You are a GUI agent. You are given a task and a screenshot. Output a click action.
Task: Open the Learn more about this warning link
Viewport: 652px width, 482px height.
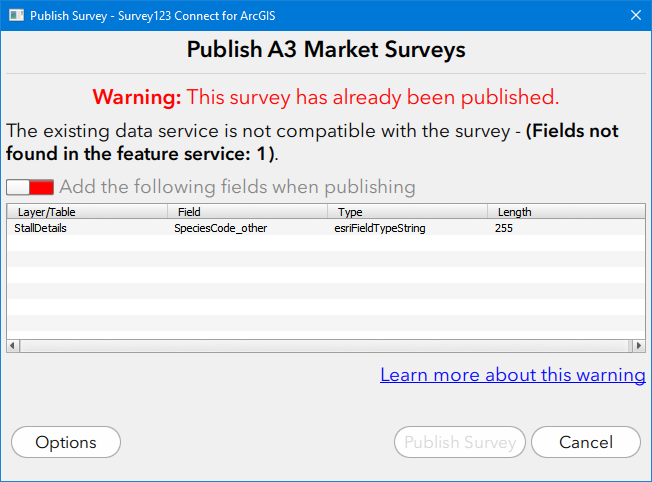pos(513,375)
